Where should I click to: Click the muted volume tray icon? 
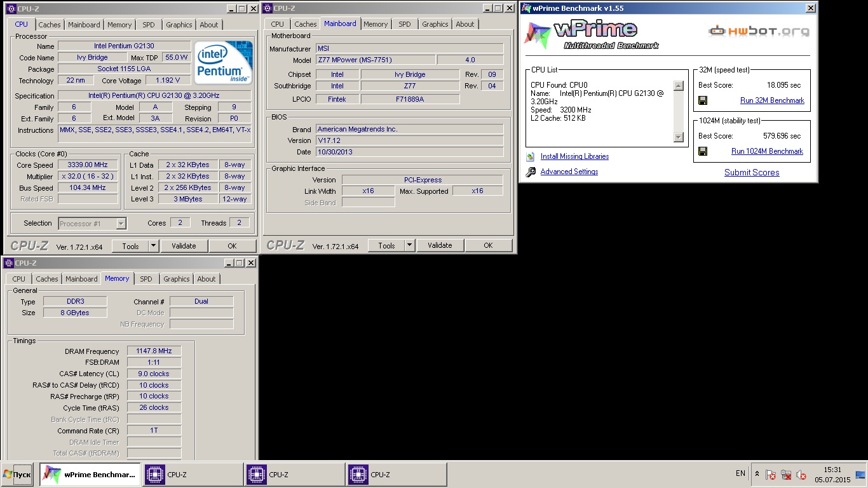(x=801, y=475)
